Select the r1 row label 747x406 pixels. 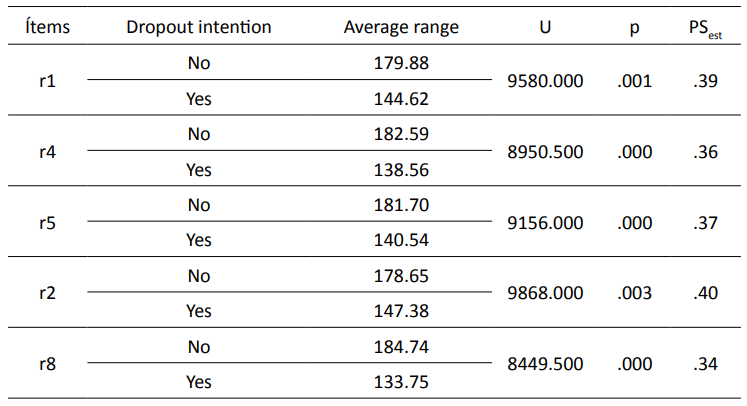pos(47,81)
